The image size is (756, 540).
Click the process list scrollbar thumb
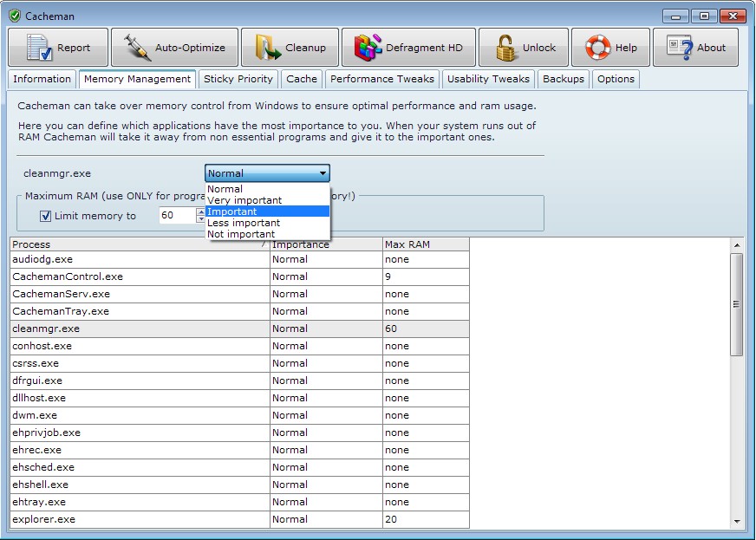pos(736,305)
